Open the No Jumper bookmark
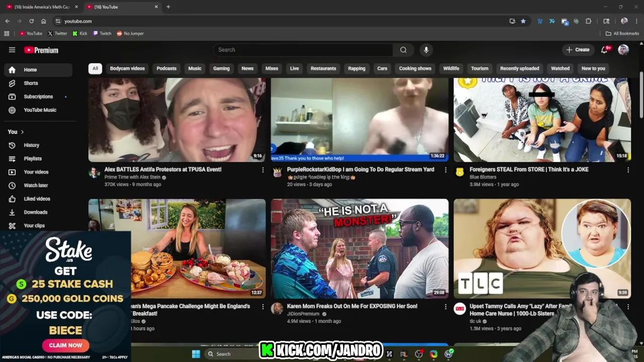Screen dimensions: 644x362 (x=130, y=33)
